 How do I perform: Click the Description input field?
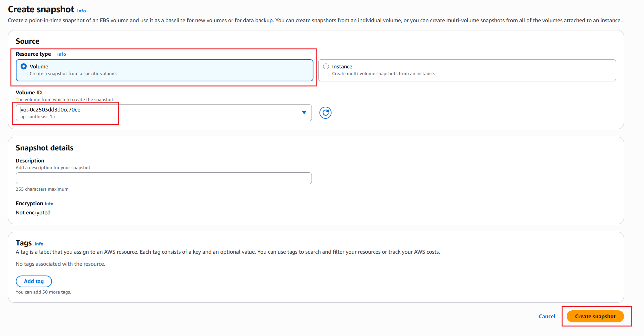(x=164, y=178)
